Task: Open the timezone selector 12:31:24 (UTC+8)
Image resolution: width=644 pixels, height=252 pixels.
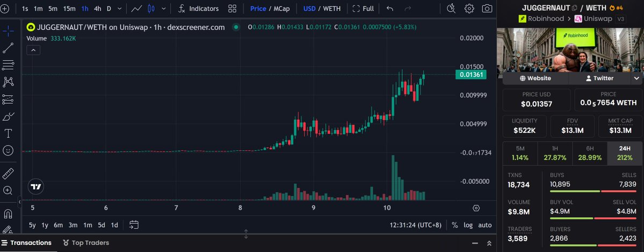Action: click(415, 225)
